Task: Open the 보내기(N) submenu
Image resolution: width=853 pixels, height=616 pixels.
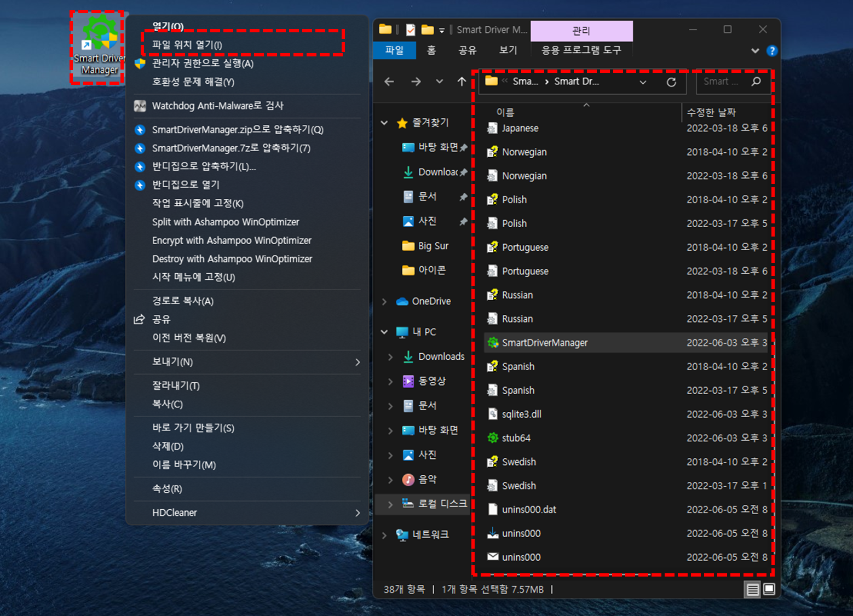Action: [247, 362]
